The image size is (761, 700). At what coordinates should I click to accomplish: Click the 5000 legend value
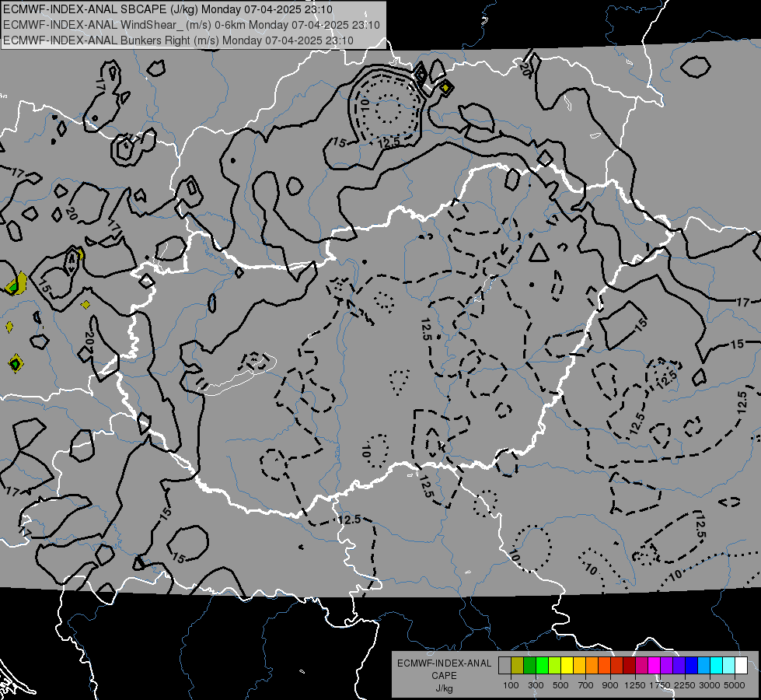click(735, 685)
